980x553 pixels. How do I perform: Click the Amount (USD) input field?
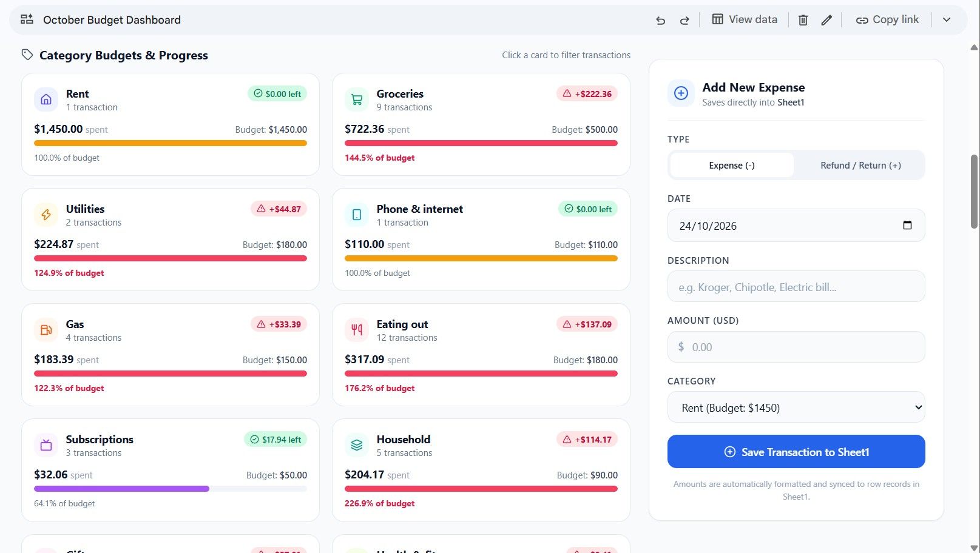[796, 347]
